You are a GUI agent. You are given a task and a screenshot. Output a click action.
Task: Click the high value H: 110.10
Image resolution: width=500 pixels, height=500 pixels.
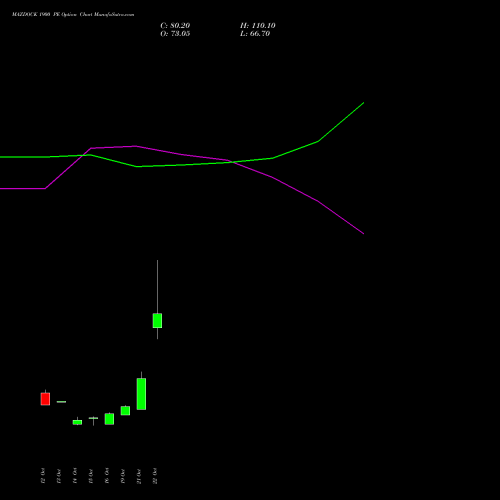(x=258, y=26)
